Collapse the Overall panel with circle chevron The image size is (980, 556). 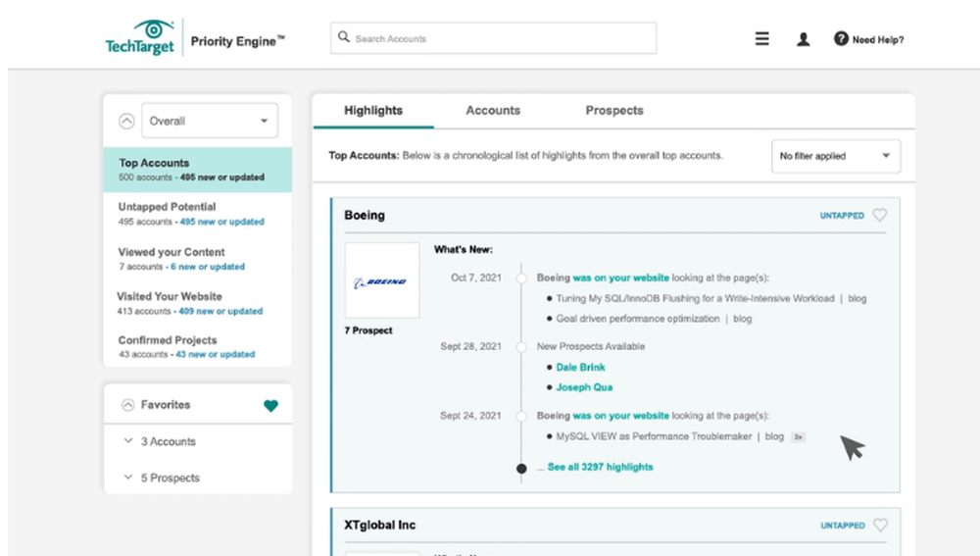pyautogui.click(x=126, y=121)
